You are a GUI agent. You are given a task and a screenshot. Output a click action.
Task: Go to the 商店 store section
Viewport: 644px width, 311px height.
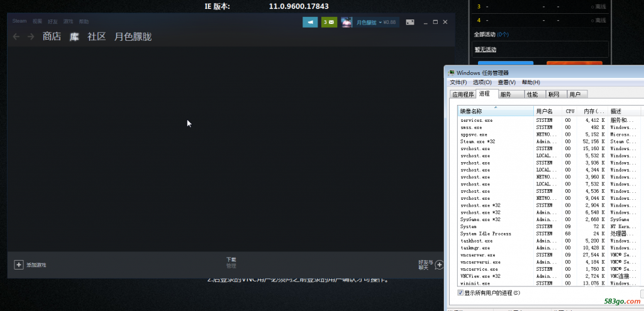52,37
